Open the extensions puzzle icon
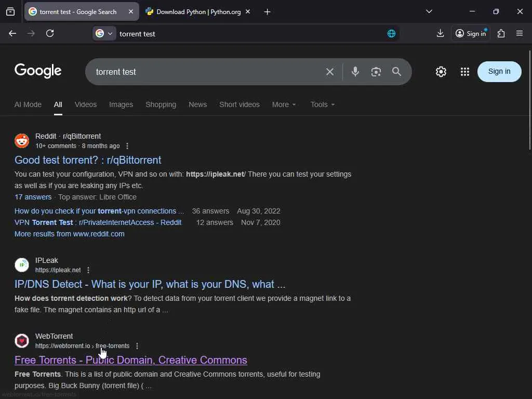The width and height of the screenshot is (532, 399). click(501, 33)
